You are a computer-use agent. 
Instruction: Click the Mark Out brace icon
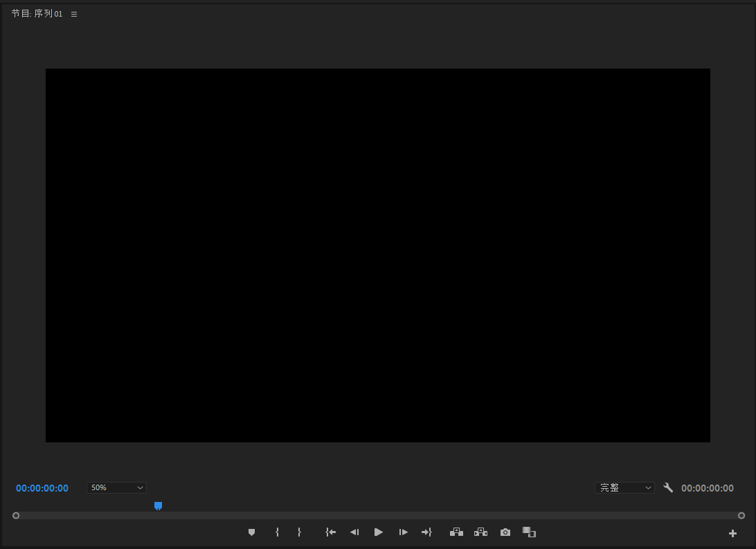[299, 532]
